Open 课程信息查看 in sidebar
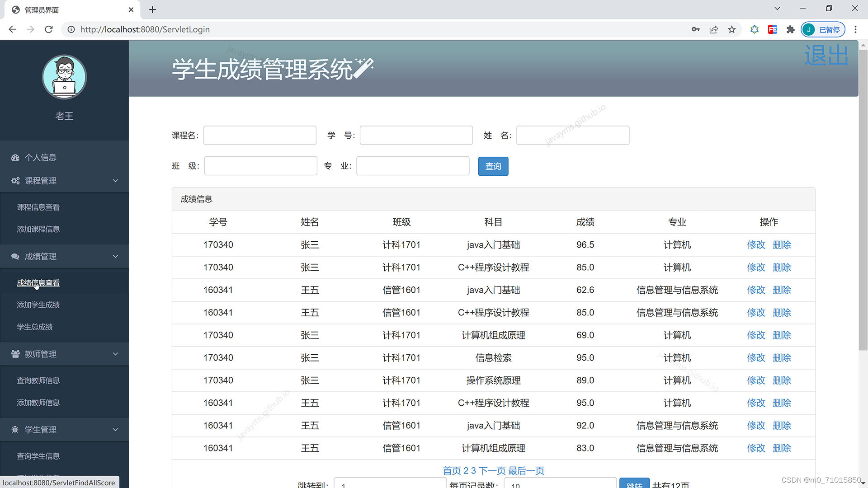Screen dimensions: 868x488 click(x=38, y=207)
